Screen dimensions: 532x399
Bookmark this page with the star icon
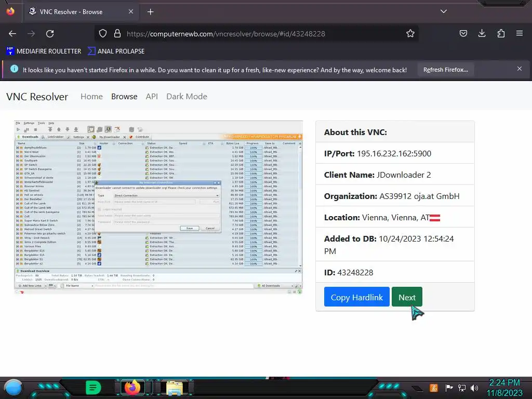point(410,34)
